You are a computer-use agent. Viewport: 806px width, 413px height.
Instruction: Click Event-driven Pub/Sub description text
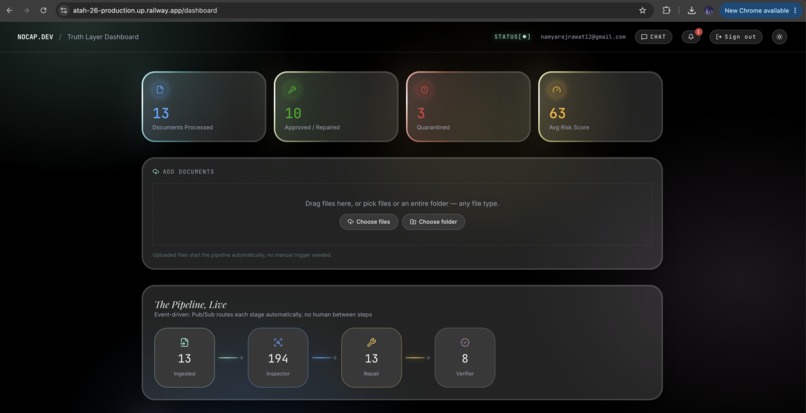(263, 314)
